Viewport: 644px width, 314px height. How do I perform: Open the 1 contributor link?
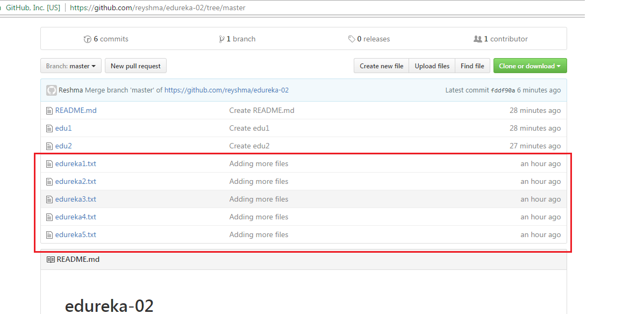500,39
